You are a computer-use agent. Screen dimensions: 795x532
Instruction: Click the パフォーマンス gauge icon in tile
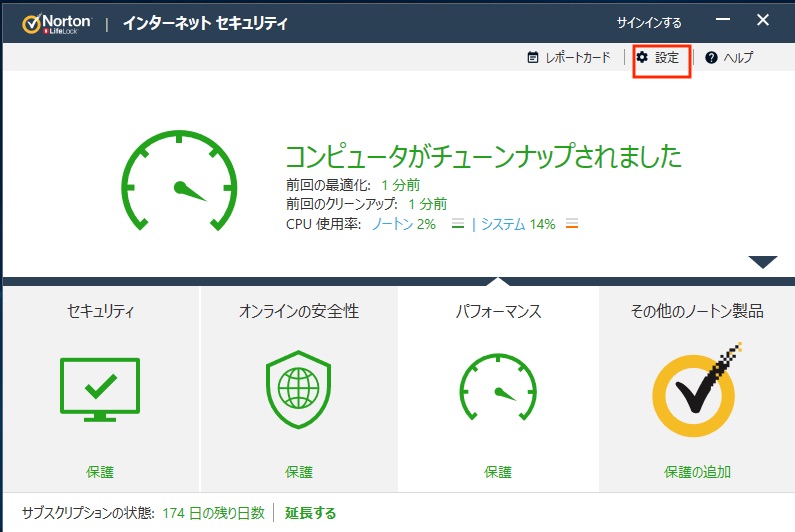pos(498,387)
